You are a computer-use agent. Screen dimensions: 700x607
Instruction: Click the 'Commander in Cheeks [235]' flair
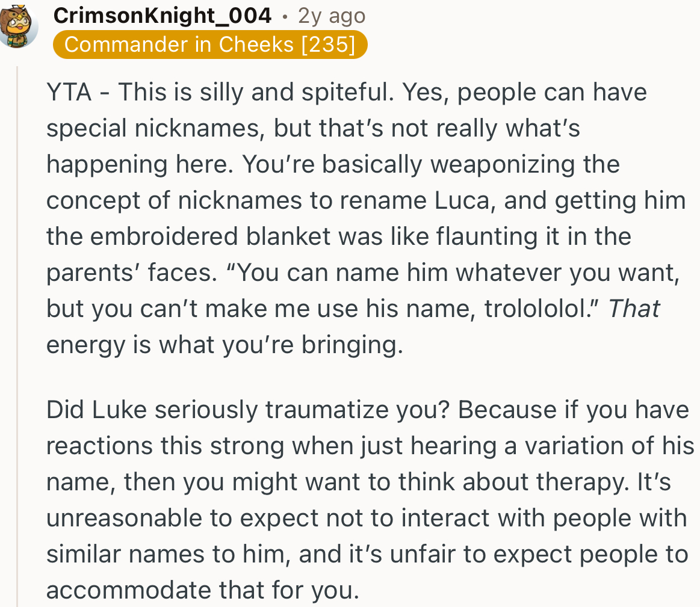click(210, 44)
